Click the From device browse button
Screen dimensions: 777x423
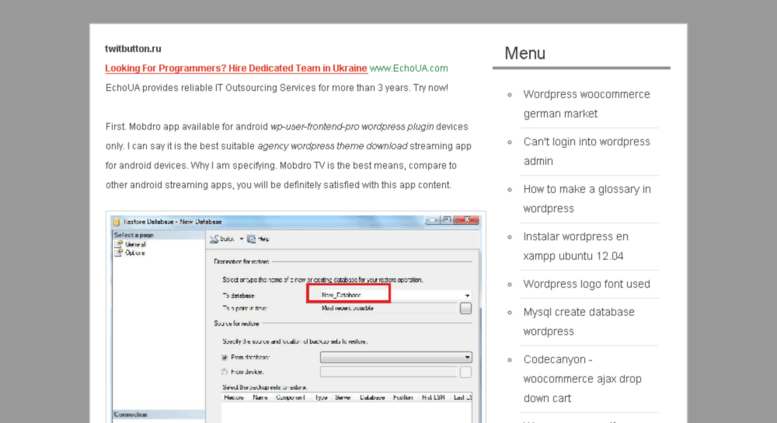[465, 372]
